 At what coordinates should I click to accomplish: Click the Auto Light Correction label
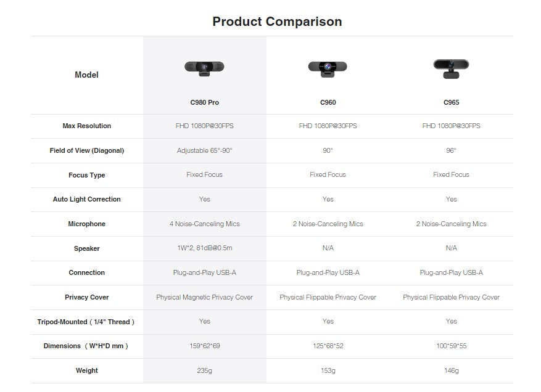point(87,199)
